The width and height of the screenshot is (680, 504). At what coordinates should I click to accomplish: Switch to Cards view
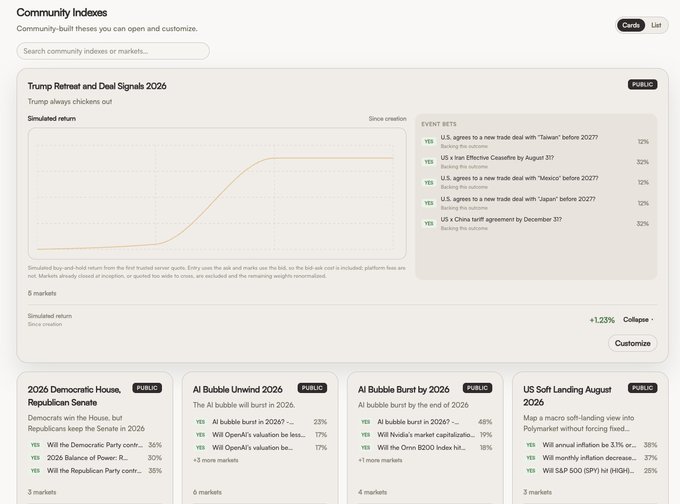click(631, 25)
